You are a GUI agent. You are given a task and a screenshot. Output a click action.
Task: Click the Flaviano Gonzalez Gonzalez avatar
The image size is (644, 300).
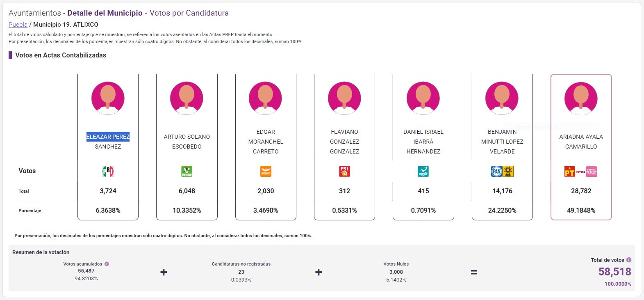[x=344, y=98]
